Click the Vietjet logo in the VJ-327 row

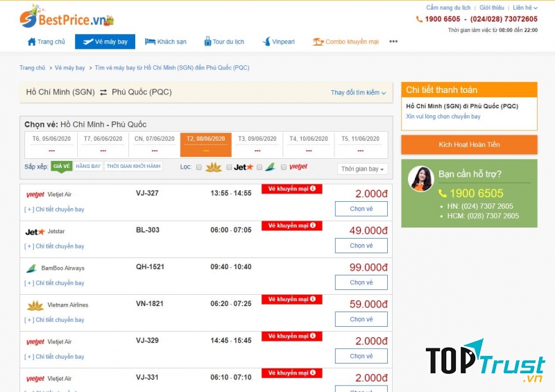pyautogui.click(x=35, y=195)
